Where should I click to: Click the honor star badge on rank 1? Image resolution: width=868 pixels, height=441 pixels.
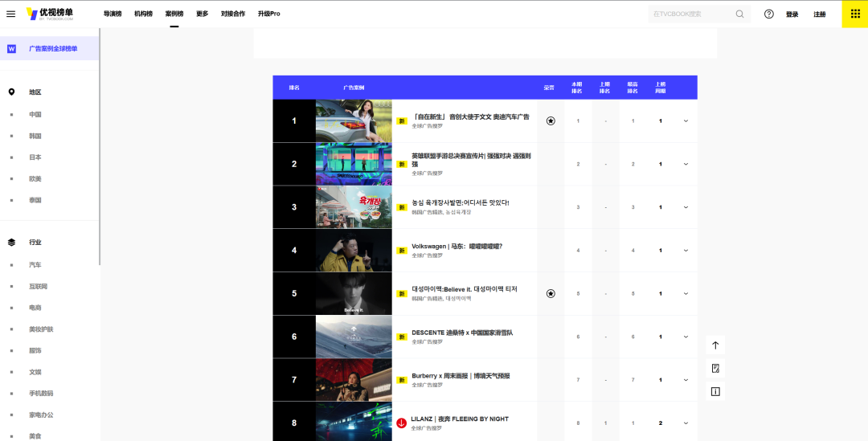click(x=551, y=120)
